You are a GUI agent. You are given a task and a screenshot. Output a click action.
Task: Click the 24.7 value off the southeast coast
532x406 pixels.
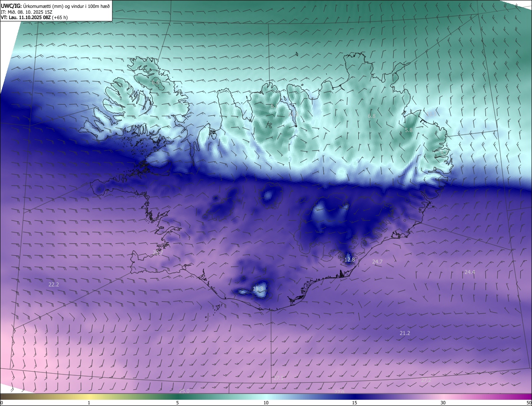[377, 262]
